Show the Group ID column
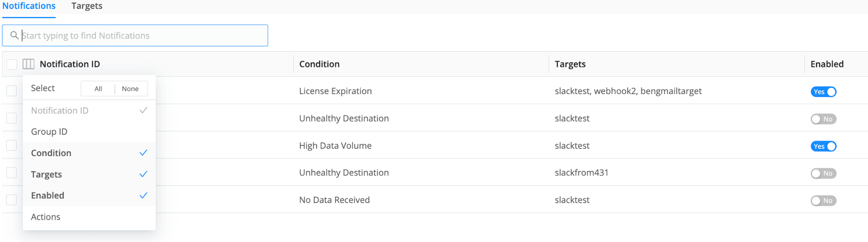This screenshot has height=242, width=868. click(49, 132)
